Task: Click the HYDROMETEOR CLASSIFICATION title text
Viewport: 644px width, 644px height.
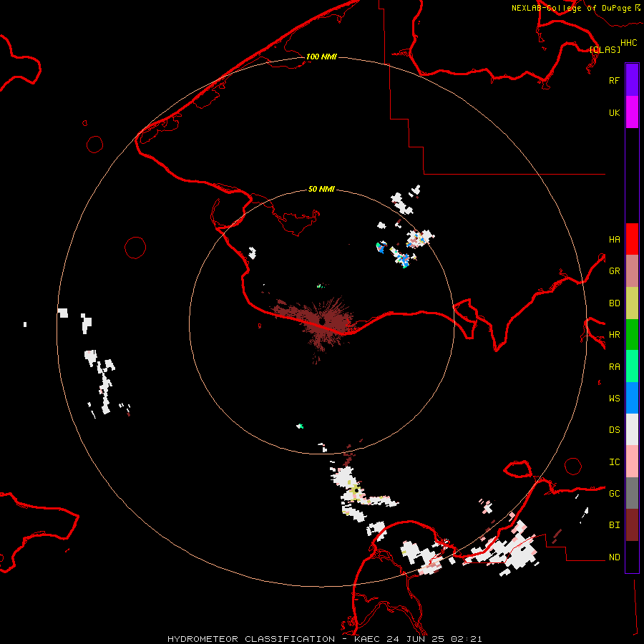Action: click(250, 639)
